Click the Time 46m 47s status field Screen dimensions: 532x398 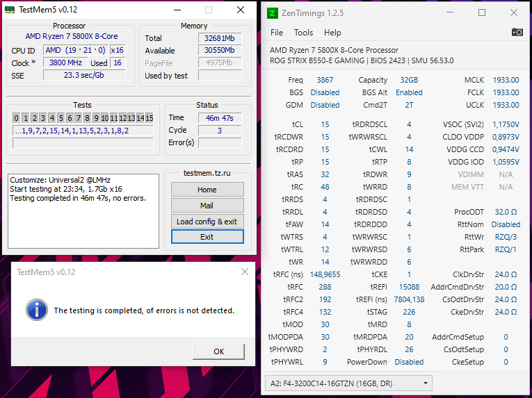(x=220, y=118)
